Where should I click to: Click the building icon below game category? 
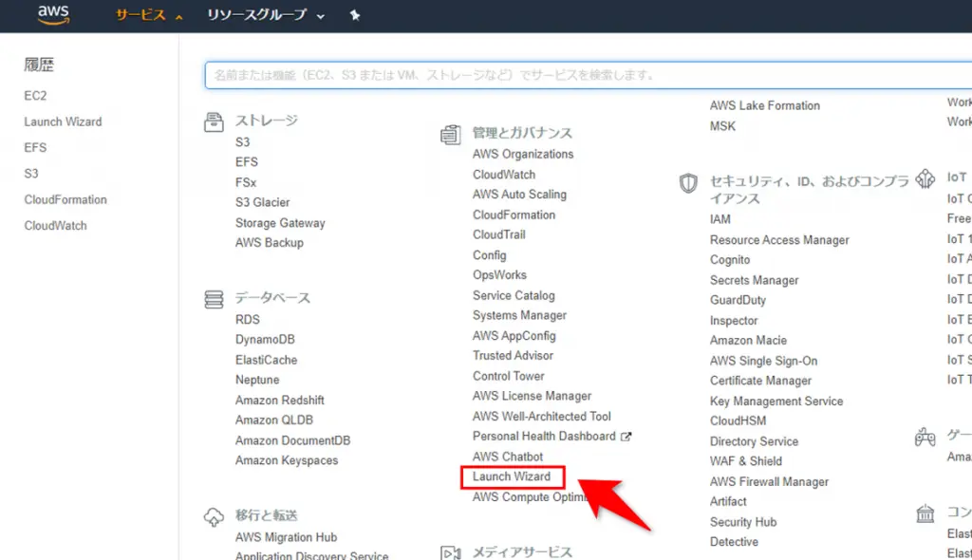925,513
